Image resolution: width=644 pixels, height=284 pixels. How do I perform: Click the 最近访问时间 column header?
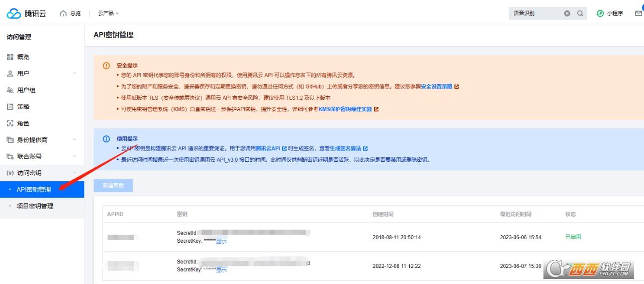515,214
